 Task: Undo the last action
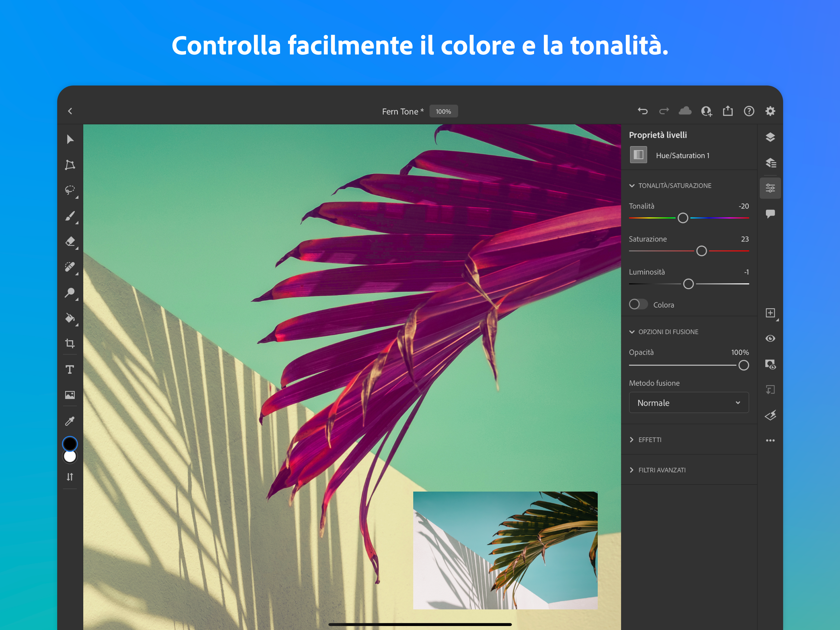coord(643,110)
